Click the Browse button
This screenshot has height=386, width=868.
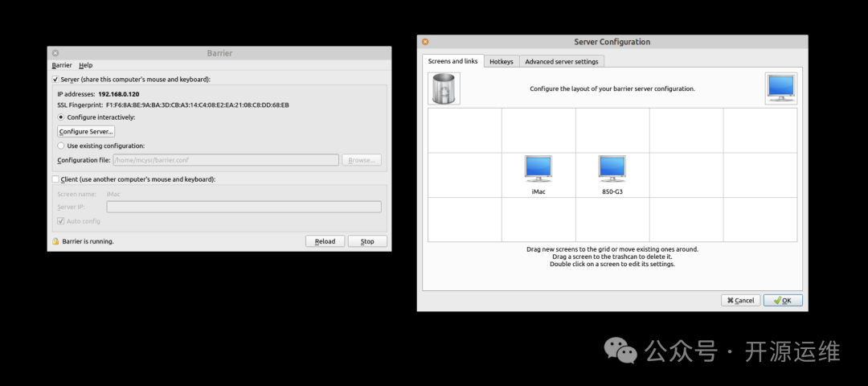362,160
